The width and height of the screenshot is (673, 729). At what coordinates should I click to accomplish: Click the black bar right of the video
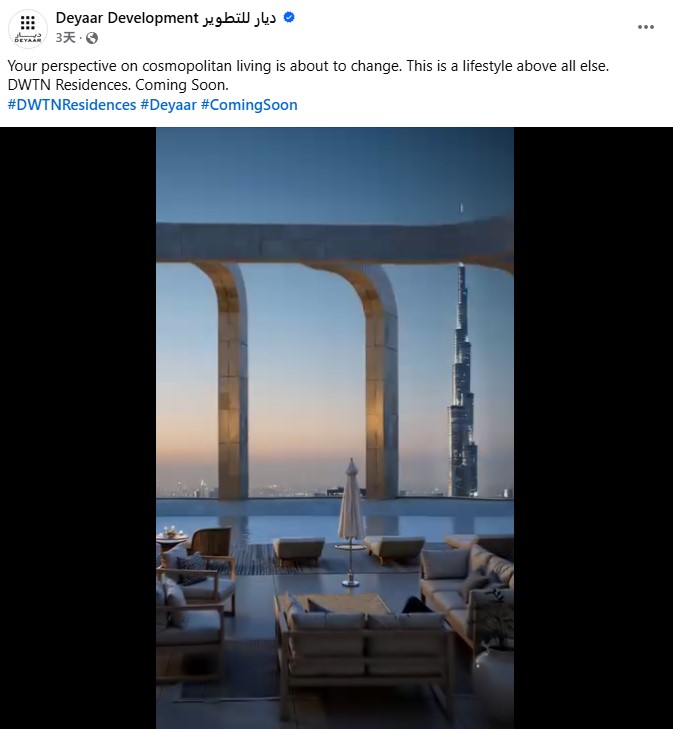click(x=593, y=428)
